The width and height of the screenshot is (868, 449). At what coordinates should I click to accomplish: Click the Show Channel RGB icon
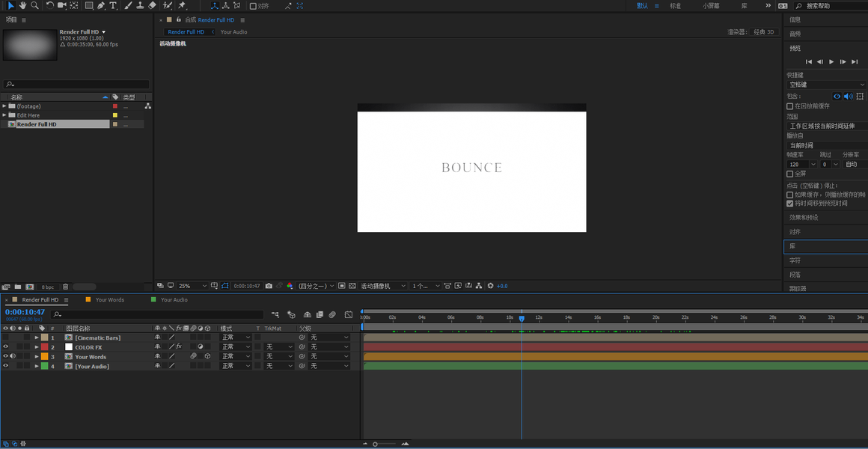click(289, 286)
